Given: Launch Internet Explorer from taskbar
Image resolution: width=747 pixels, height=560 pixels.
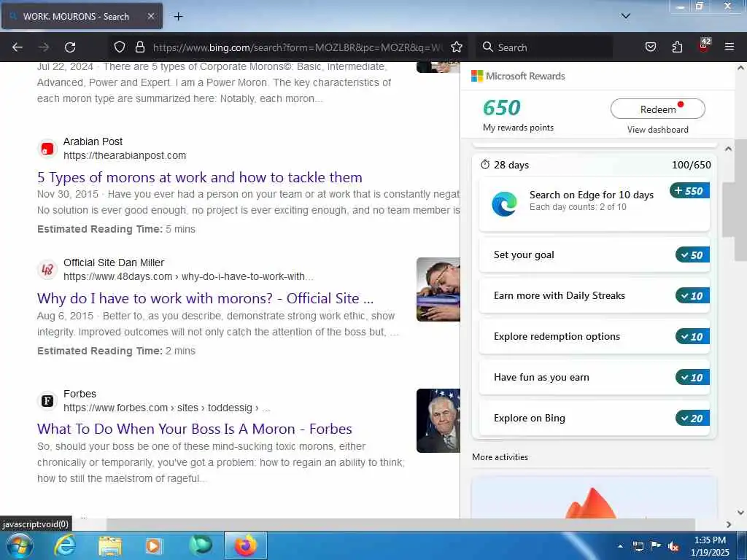Looking at the screenshot, I should click(x=65, y=545).
